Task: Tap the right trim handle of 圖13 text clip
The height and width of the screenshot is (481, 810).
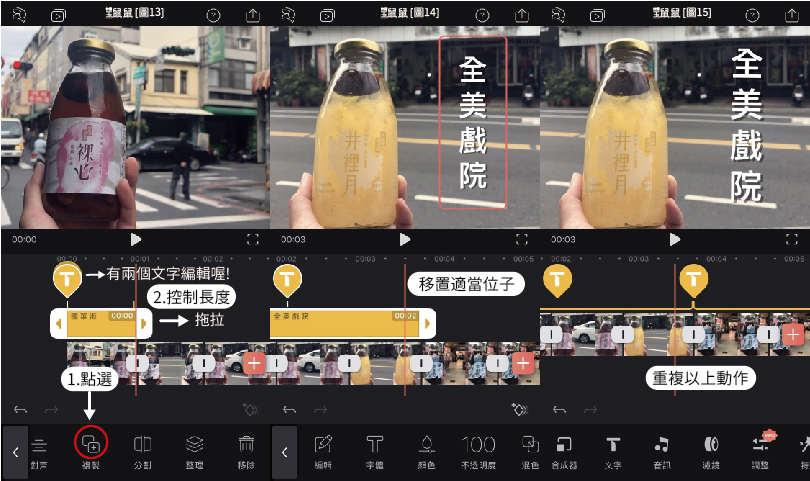Action: click(x=144, y=324)
